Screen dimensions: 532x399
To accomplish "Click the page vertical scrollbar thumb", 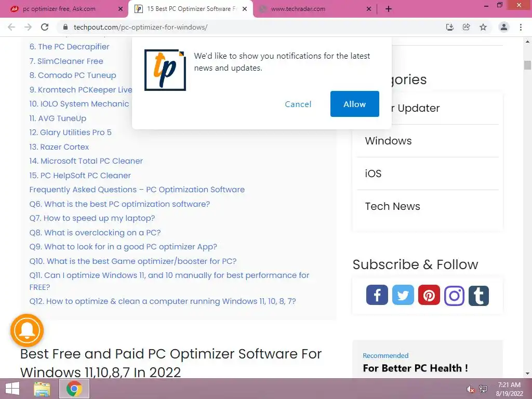I will coord(527,65).
